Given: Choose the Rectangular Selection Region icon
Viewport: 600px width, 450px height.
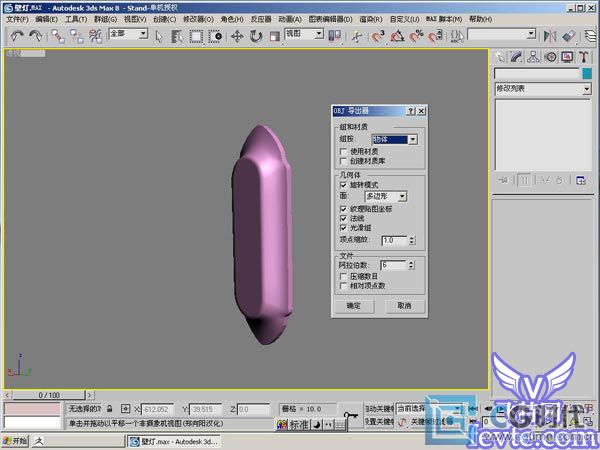Looking at the screenshot, I should [x=196, y=36].
